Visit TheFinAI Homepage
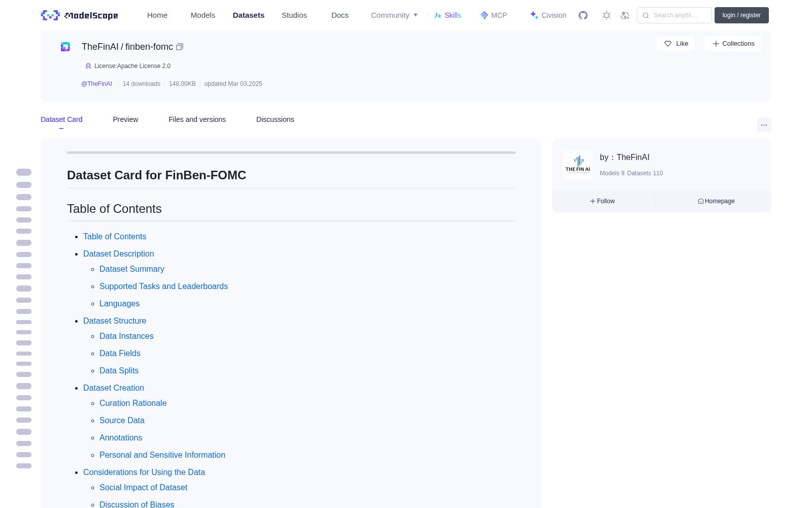Image resolution: width=812 pixels, height=508 pixels. (x=716, y=201)
